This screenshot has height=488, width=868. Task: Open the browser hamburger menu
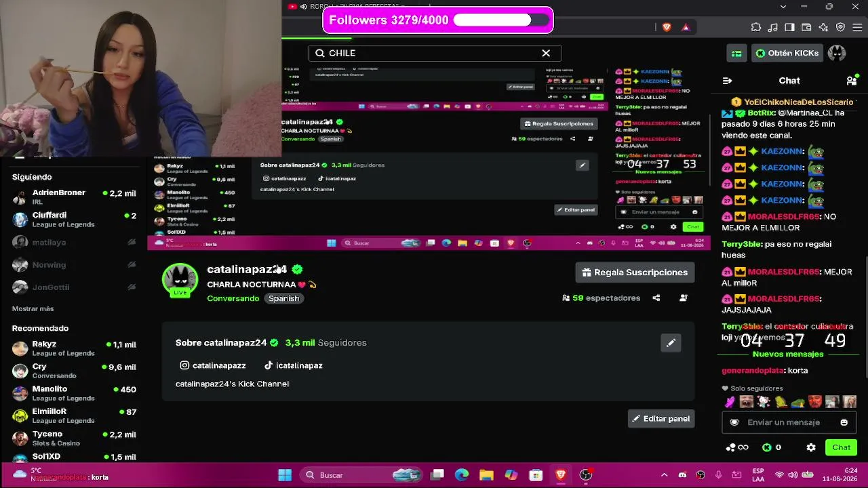click(857, 27)
